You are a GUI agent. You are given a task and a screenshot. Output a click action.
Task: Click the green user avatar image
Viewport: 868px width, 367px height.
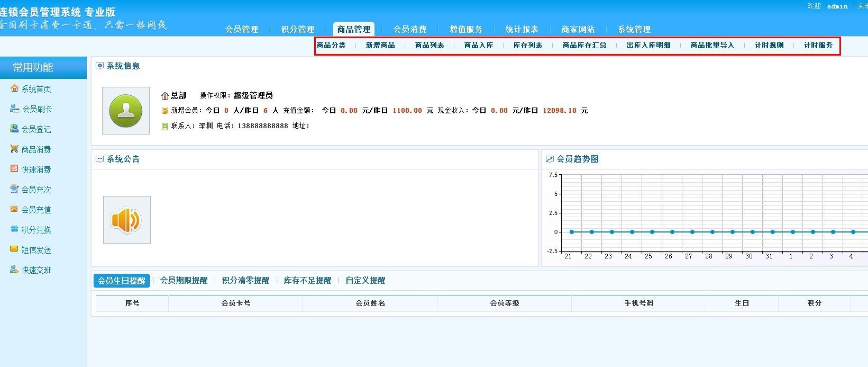click(x=126, y=111)
